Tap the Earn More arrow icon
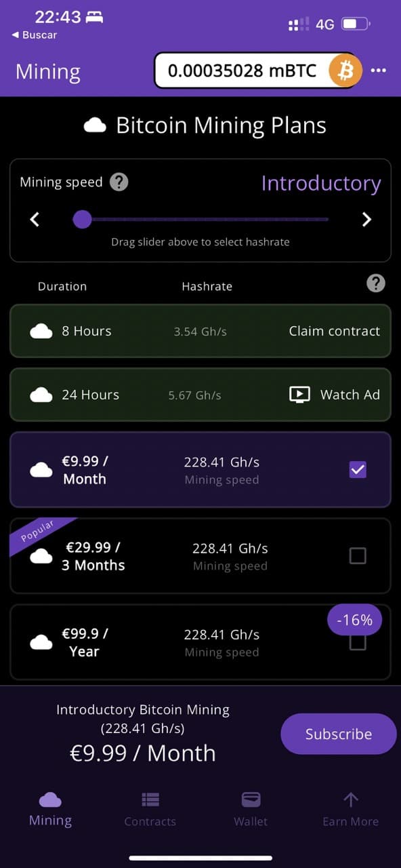Image resolution: width=401 pixels, height=868 pixels. click(351, 800)
